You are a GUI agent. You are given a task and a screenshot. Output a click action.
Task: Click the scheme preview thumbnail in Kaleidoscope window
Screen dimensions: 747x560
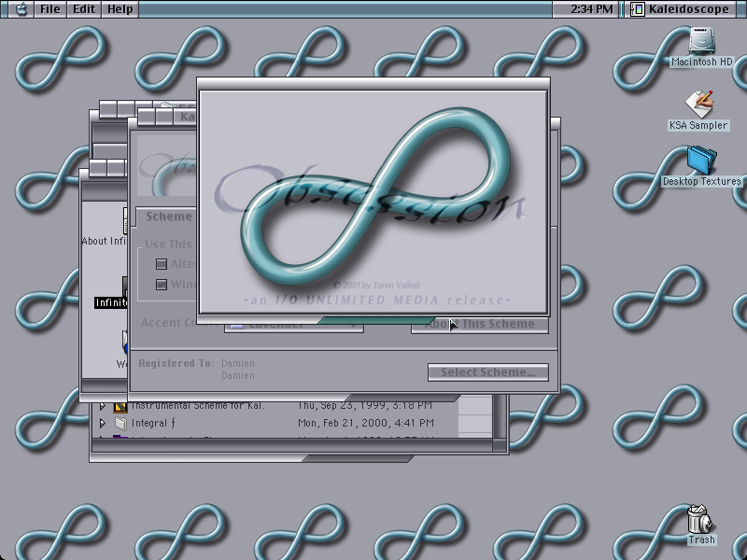pos(167,166)
